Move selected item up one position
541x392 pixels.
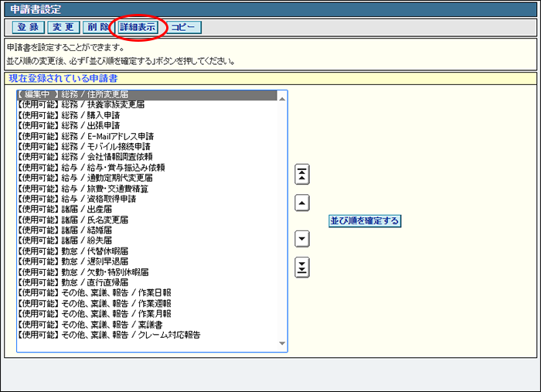point(302,203)
